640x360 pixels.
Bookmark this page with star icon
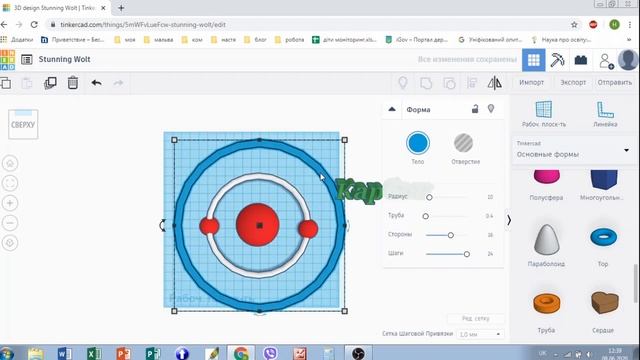(574, 25)
